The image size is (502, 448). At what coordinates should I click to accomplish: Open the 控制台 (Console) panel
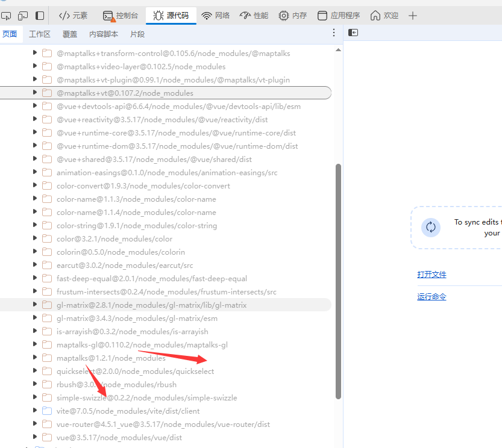[121, 16]
